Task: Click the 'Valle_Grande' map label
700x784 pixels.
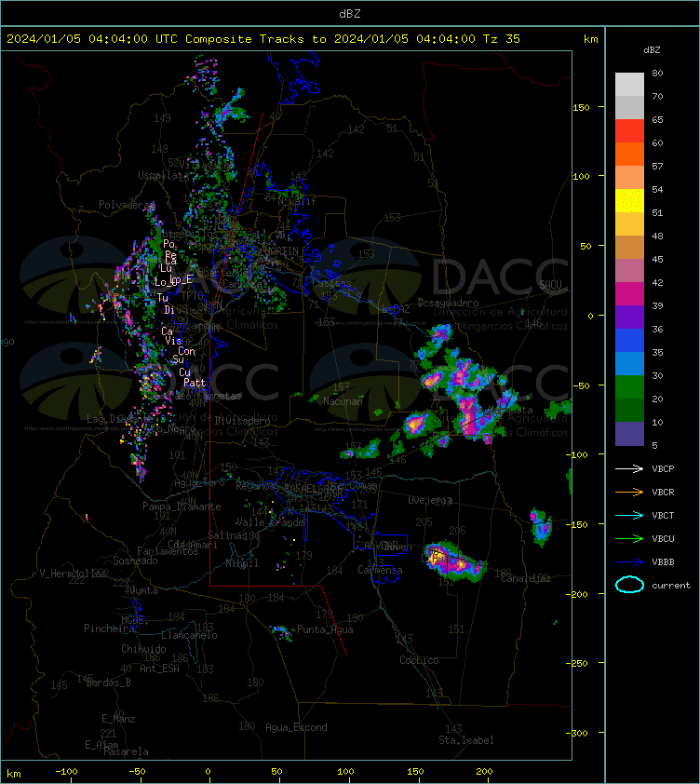Action: pos(270,522)
